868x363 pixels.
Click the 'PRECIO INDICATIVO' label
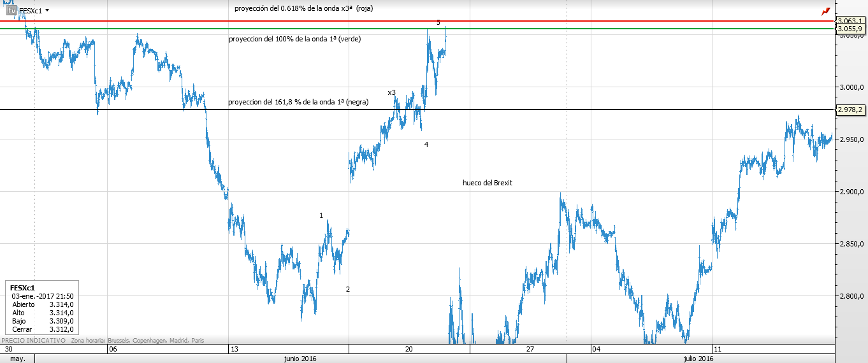click(x=33, y=341)
